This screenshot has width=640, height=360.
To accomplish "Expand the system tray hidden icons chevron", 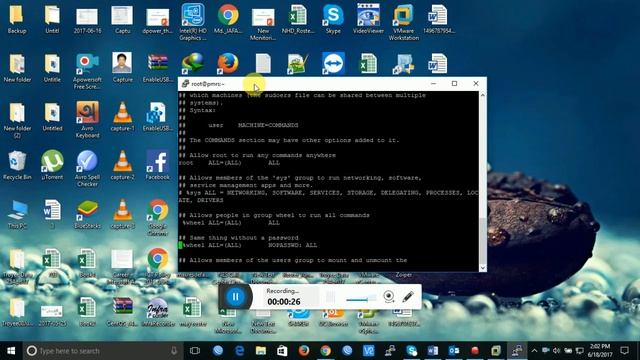I will (x=534, y=351).
